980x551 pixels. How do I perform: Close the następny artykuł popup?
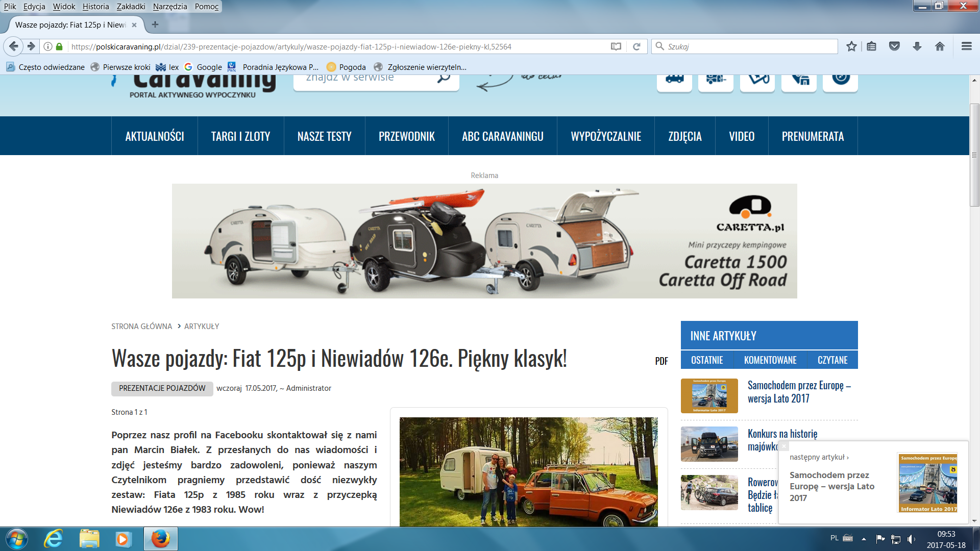784,446
